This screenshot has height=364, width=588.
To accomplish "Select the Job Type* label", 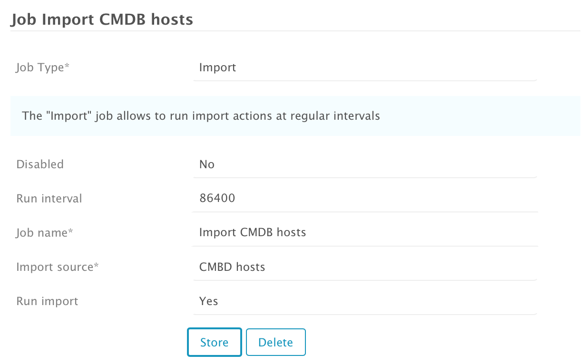I will 43,67.
